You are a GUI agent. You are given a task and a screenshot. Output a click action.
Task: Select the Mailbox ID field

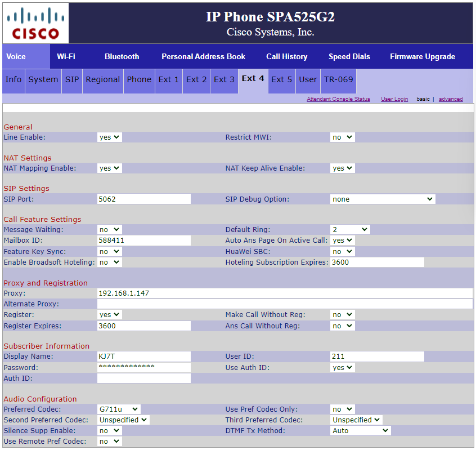point(143,240)
